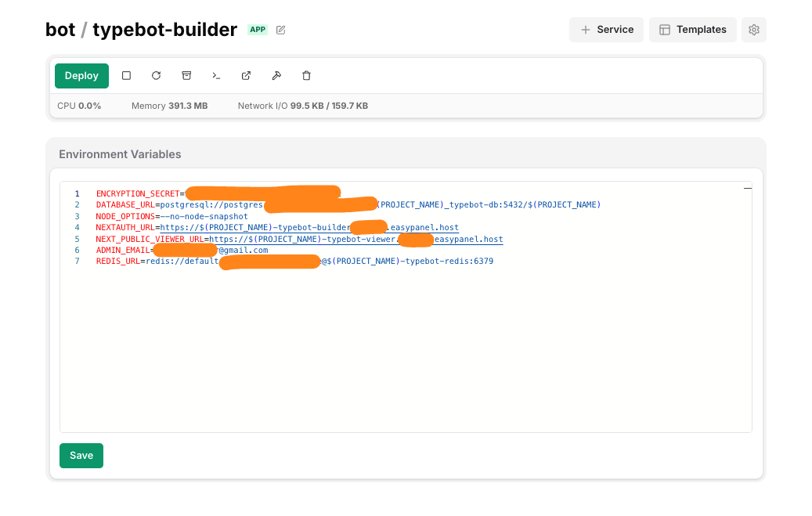
Task: Click the Environment Variables heading
Action: pyautogui.click(x=120, y=154)
